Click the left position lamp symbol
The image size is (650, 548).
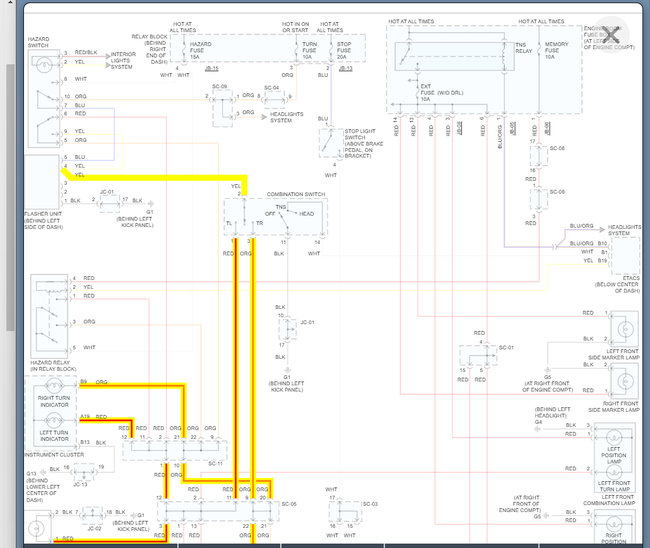coord(612,444)
